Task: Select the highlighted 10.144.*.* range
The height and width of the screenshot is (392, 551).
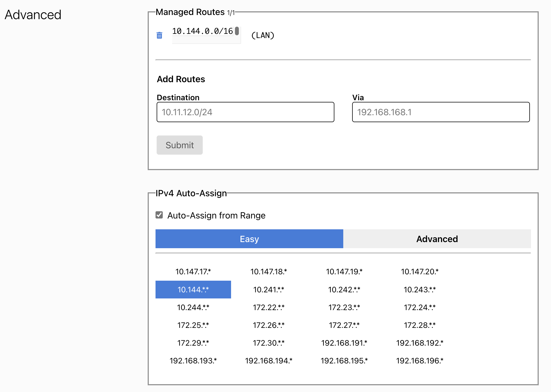Action: coord(193,290)
